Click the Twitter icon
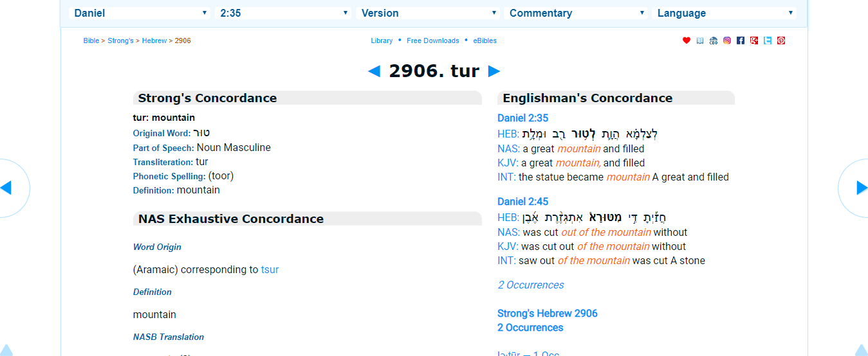The height and width of the screenshot is (356, 868). (768, 40)
